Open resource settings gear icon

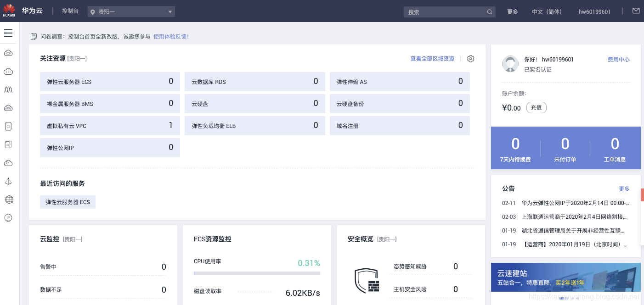[470, 59]
